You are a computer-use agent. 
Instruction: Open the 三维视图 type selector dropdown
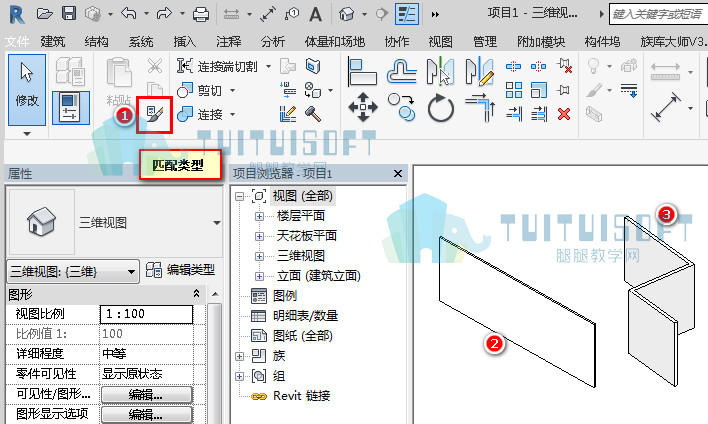[217, 223]
